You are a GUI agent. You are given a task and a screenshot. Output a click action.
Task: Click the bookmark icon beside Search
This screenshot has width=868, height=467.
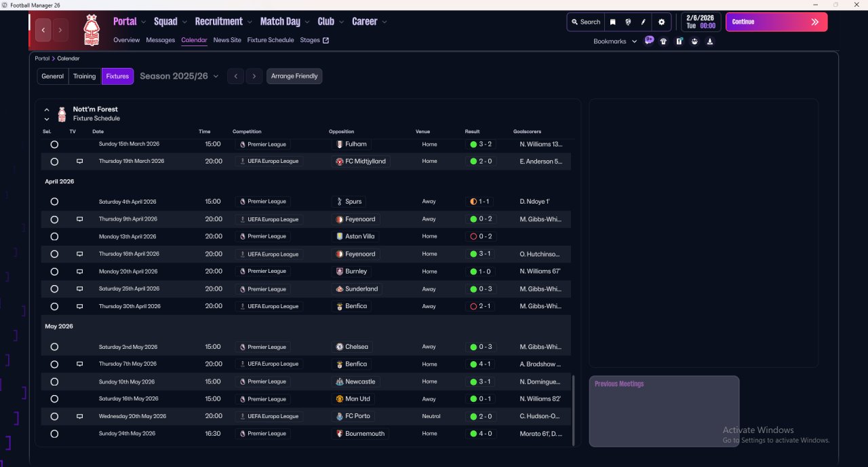click(613, 22)
